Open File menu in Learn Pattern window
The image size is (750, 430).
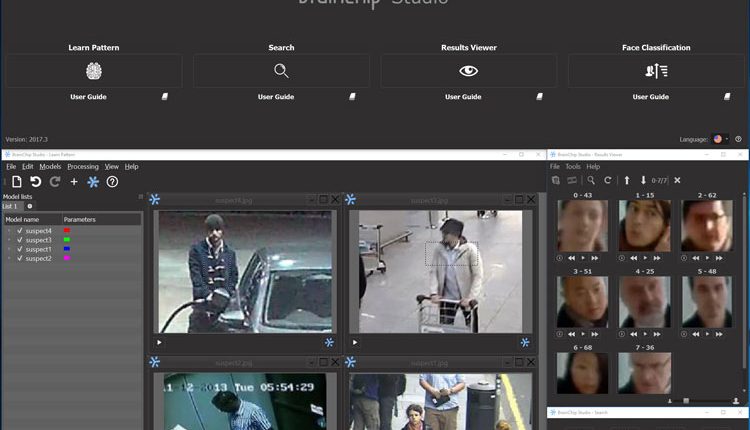(11, 166)
